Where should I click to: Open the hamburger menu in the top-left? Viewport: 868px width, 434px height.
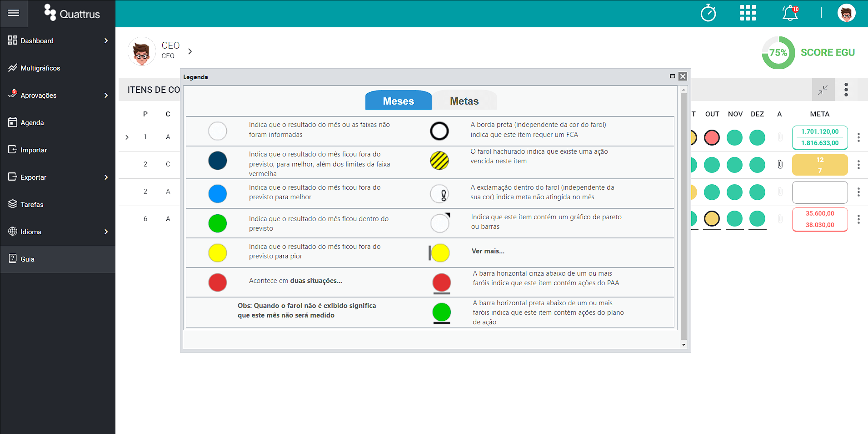click(x=14, y=13)
